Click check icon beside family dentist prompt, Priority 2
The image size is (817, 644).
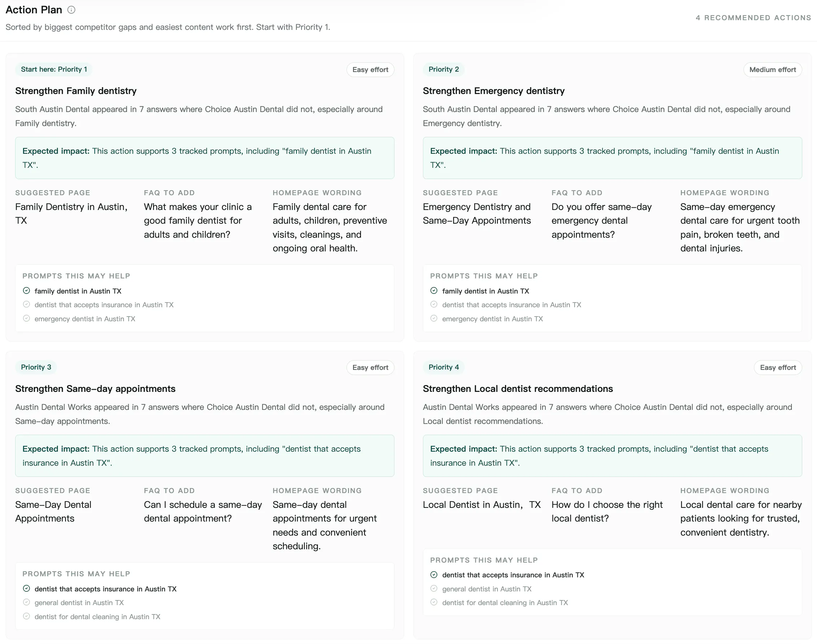[x=434, y=291]
